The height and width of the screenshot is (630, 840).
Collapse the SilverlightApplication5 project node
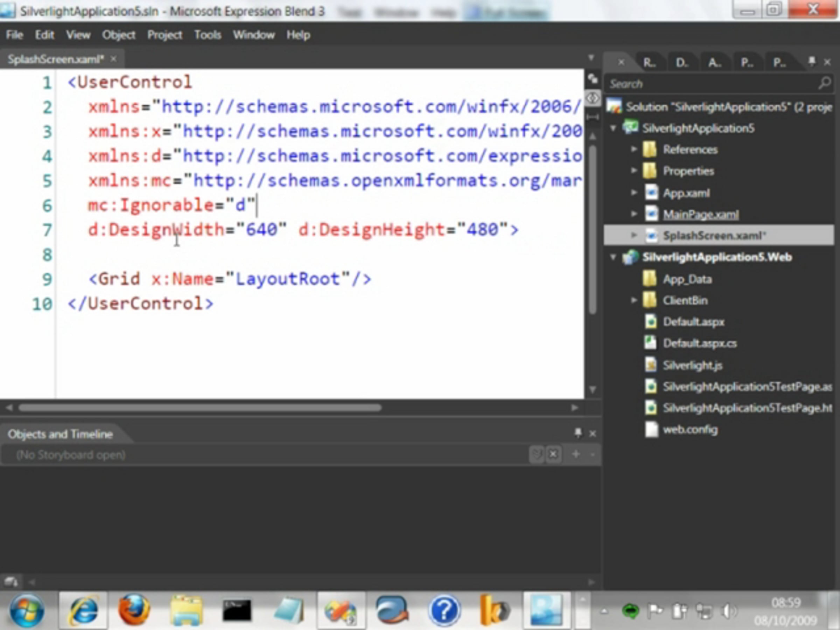613,128
